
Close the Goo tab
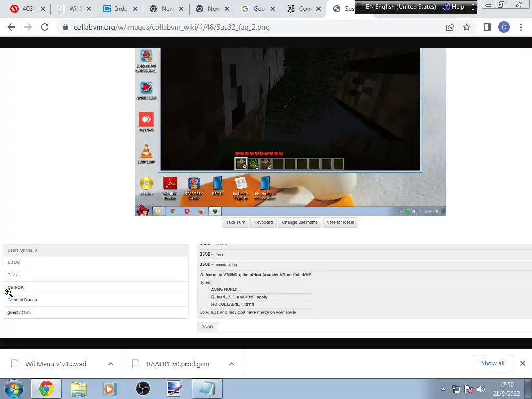(x=272, y=9)
